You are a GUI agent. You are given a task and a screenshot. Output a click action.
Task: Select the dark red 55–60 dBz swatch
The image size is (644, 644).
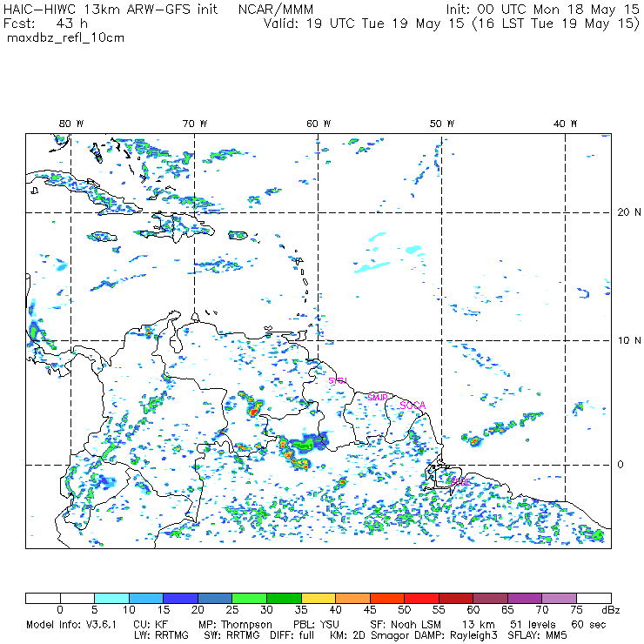[x=456, y=598]
